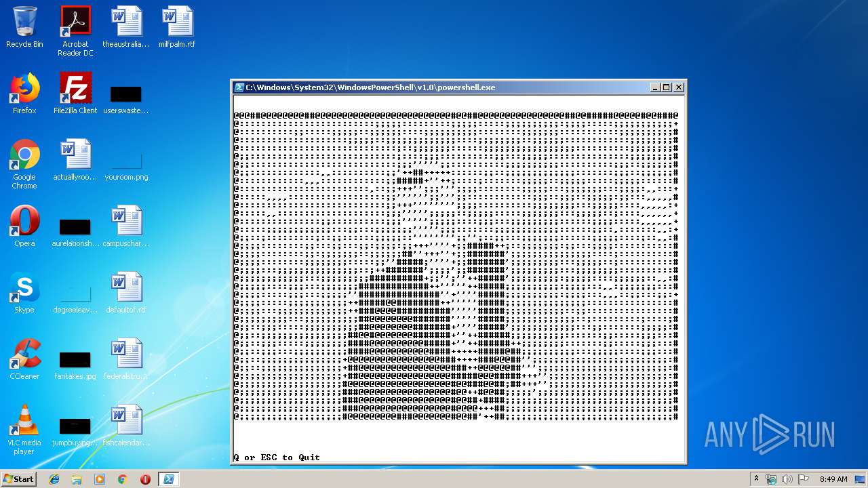Maximize the PowerShell window
The width and height of the screenshot is (868, 488).
coord(667,87)
